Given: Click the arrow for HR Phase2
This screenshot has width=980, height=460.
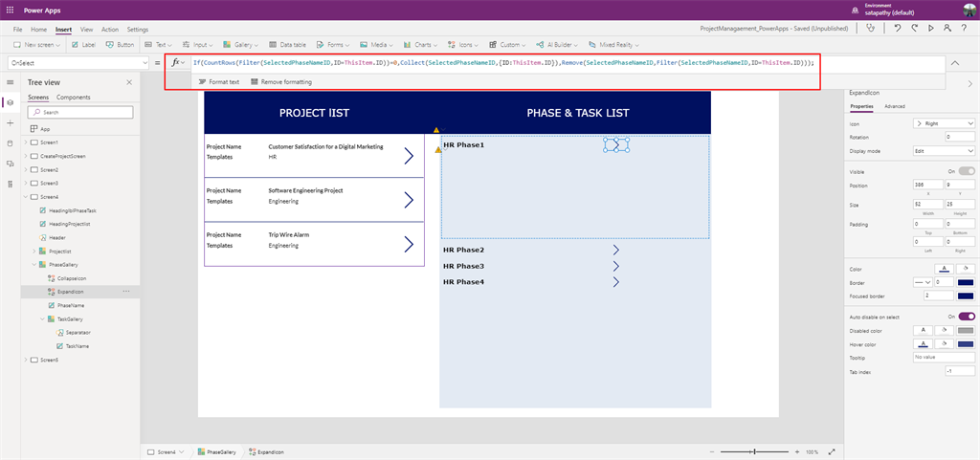Looking at the screenshot, I should (615, 251).
